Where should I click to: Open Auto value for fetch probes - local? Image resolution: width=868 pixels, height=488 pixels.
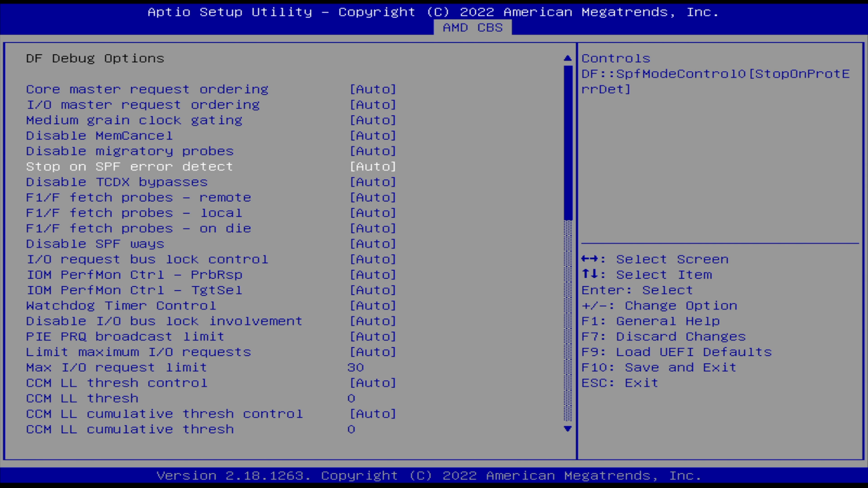click(373, 213)
